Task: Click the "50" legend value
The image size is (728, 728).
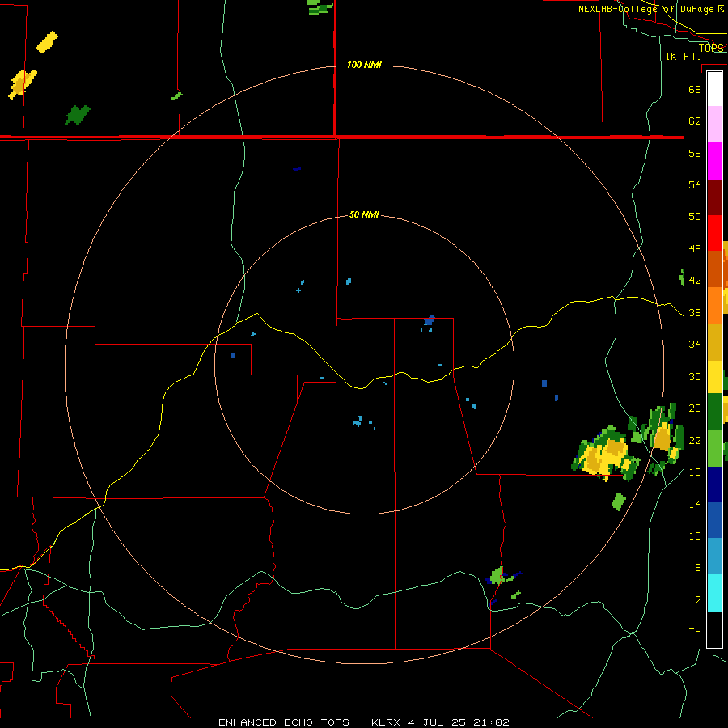Action: coord(695,216)
